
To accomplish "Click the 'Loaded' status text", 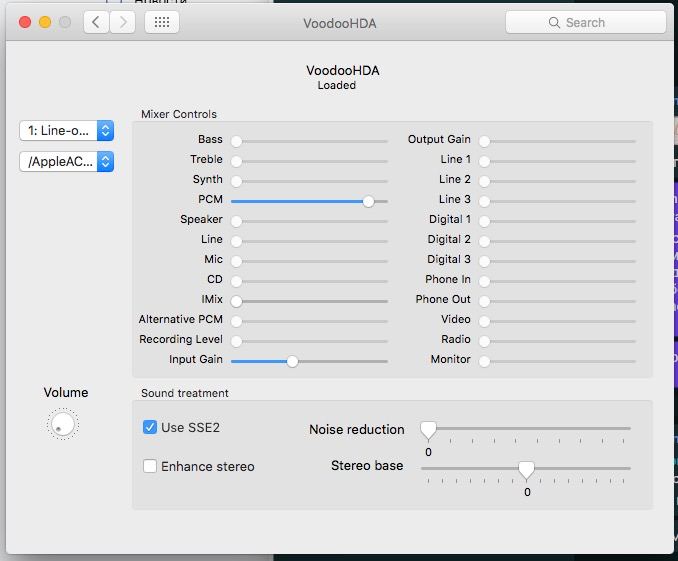I will pos(337,85).
